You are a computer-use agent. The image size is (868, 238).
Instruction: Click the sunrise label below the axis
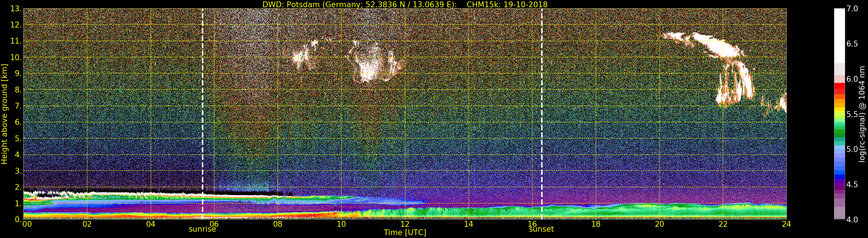[x=202, y=229]
